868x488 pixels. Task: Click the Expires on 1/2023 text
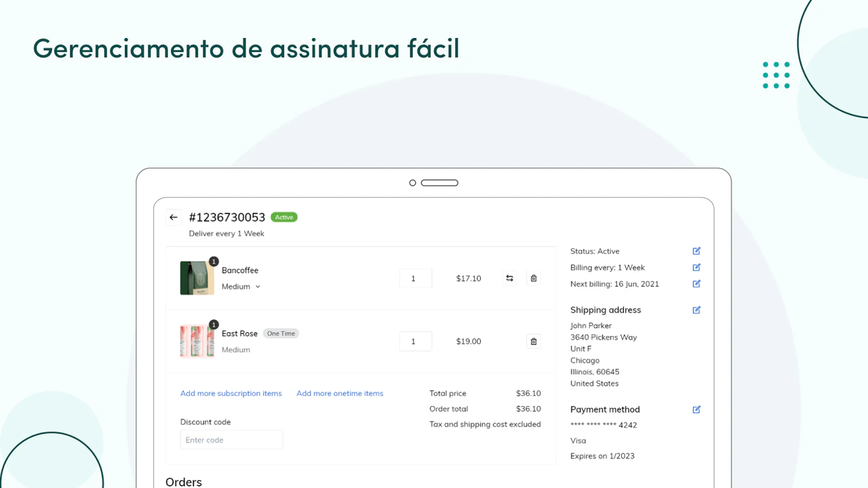tap(602, 456)
